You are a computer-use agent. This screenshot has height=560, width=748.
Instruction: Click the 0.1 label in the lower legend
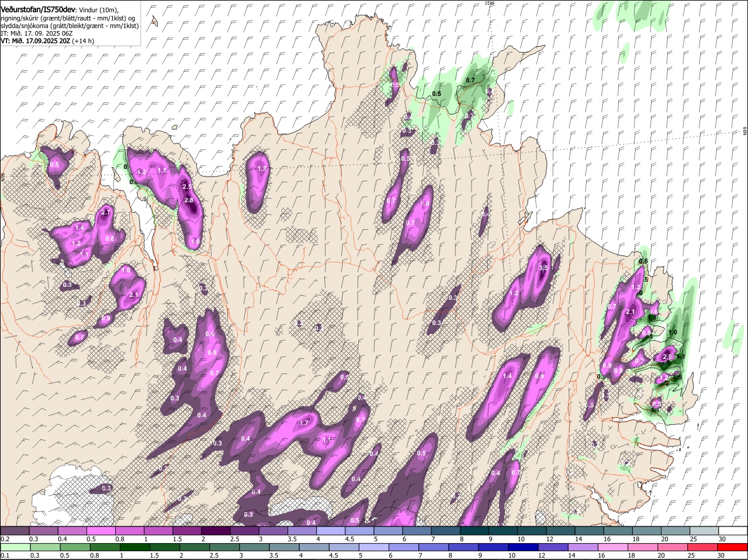5,555
